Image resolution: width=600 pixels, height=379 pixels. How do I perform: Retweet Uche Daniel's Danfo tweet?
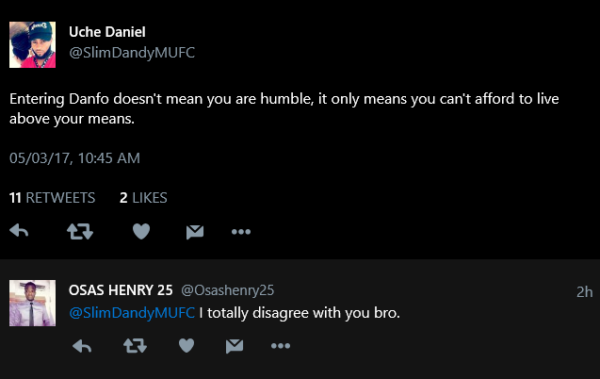click(x=80, y=231)
